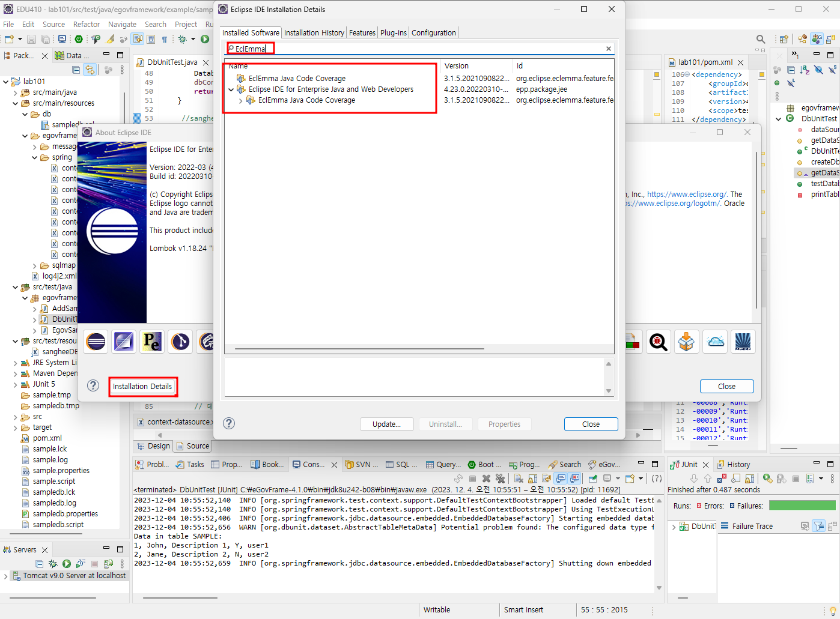The height and width of the screenshot is (619, 840).
Task: Expand src/main/java in Package Explorer
Action: pyautogui.click(x=15, y=92)
